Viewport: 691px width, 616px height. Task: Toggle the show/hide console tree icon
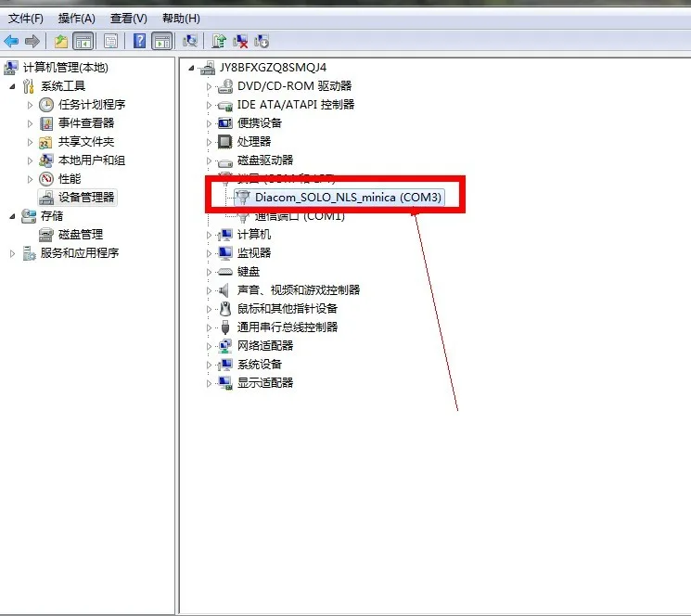click(x=83, y=42)
